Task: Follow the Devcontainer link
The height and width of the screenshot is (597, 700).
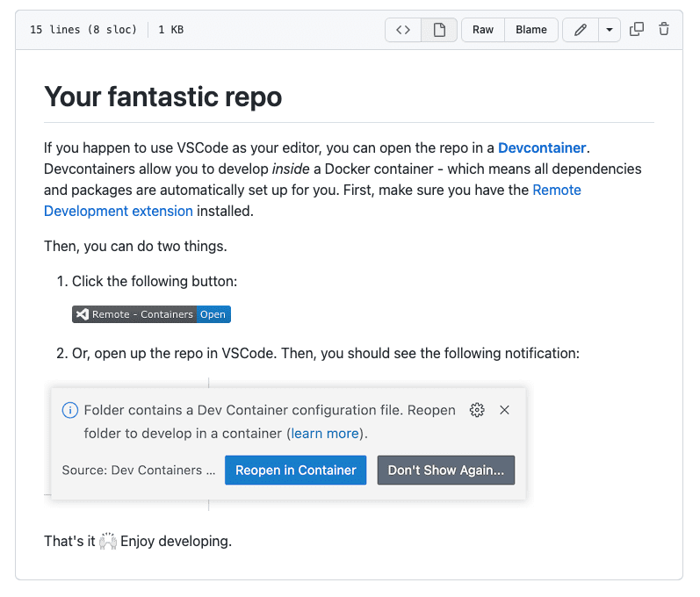Action: [x=542, y=147]
